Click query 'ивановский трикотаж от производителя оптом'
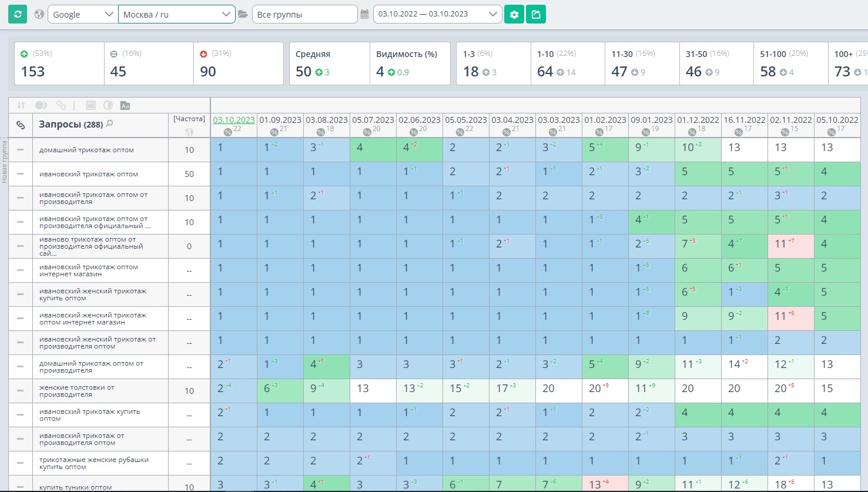The width and height of the screenshot is (868, 492). pyautogui.click(x=82, y=439)
